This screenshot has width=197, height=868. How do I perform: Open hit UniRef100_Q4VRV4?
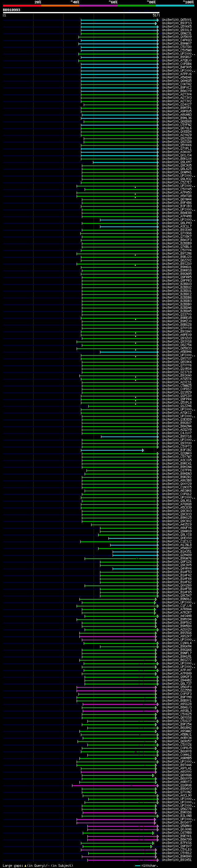tap(176, 569)
